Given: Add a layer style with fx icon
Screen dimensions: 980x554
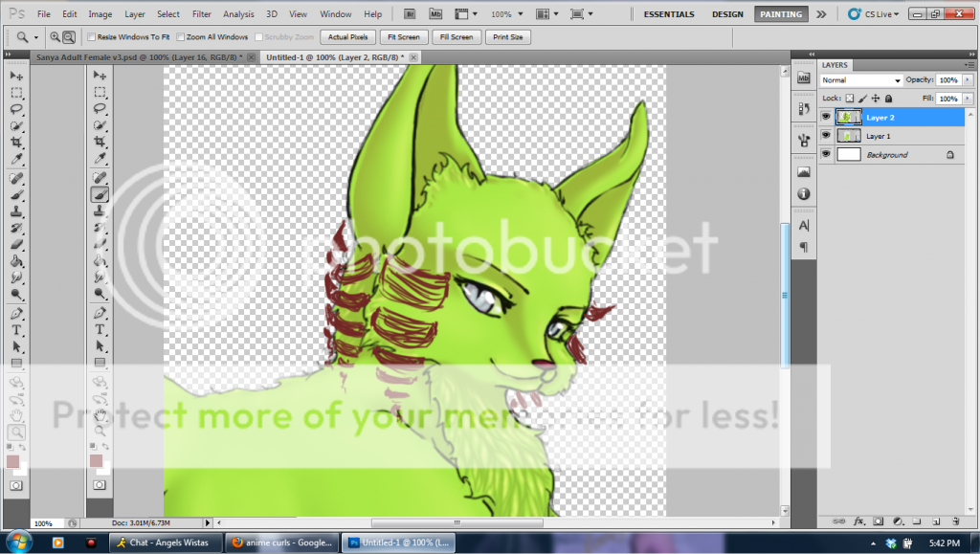Looking at the screenshot, I should (x=858, y=521).
